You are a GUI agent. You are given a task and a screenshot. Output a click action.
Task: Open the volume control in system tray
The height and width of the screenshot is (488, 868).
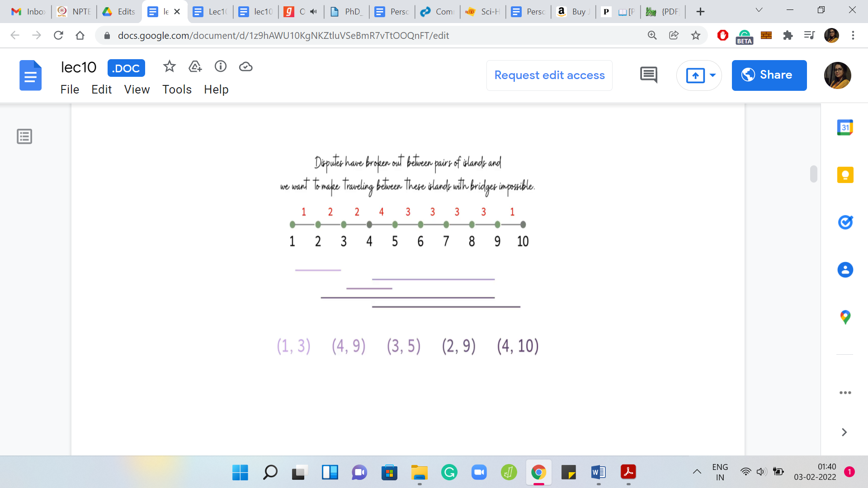tap(761, 472)
